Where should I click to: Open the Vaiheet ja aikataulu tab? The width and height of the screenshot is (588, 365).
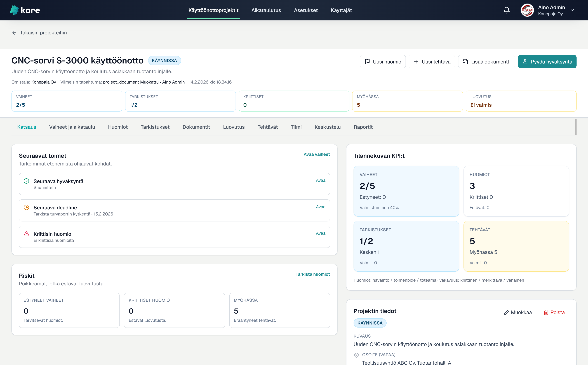coord(72,127)
